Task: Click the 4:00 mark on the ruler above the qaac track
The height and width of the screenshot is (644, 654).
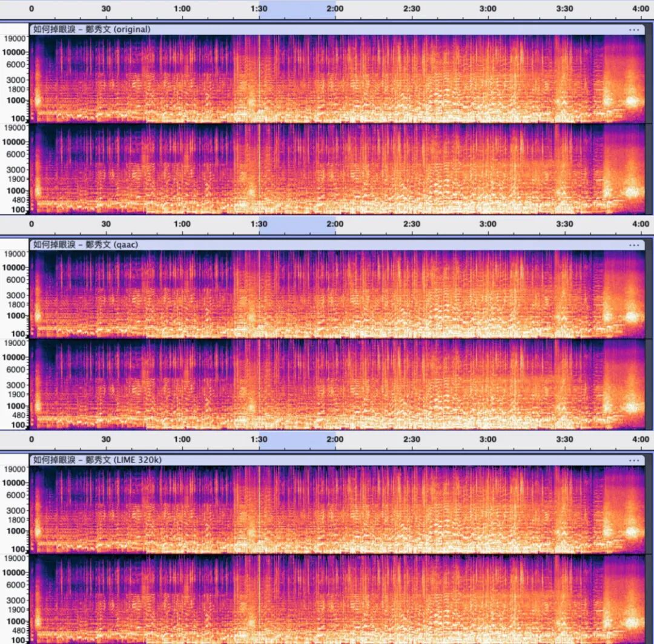Action: coord(641,224)
